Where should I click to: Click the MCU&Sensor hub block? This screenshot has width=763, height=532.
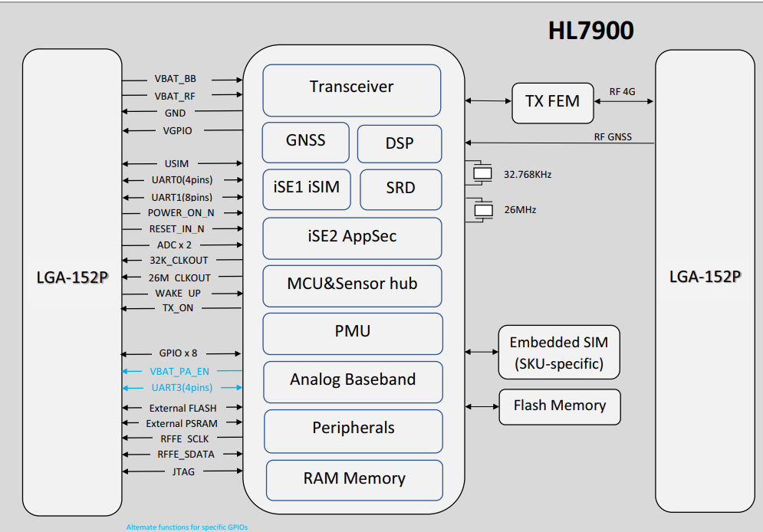pyautogui.click(x=352, y=286)
